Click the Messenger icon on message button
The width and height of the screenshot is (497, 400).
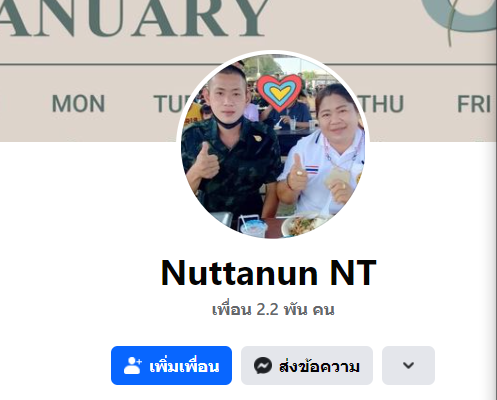[x=263, y=365]
